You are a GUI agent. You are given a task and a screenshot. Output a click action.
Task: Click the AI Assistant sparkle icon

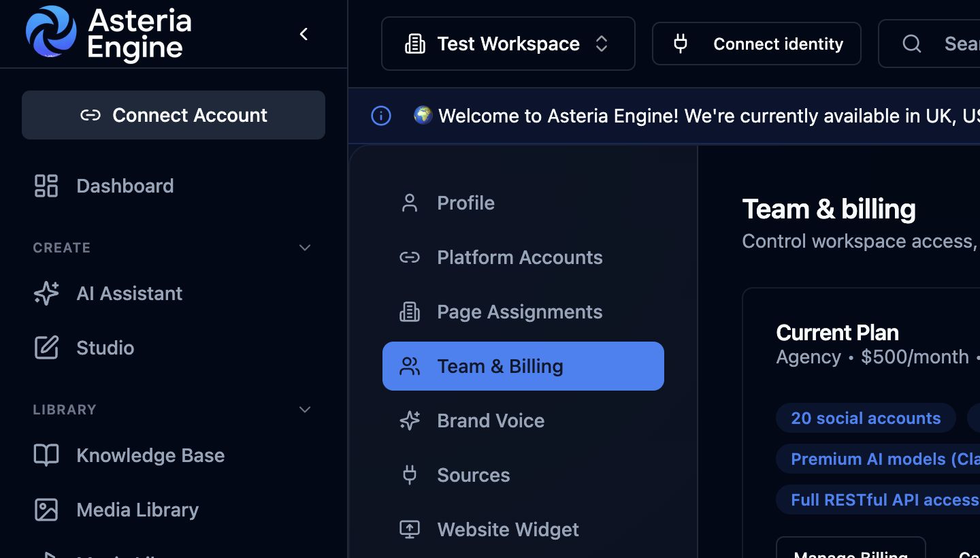click(46, 293)
